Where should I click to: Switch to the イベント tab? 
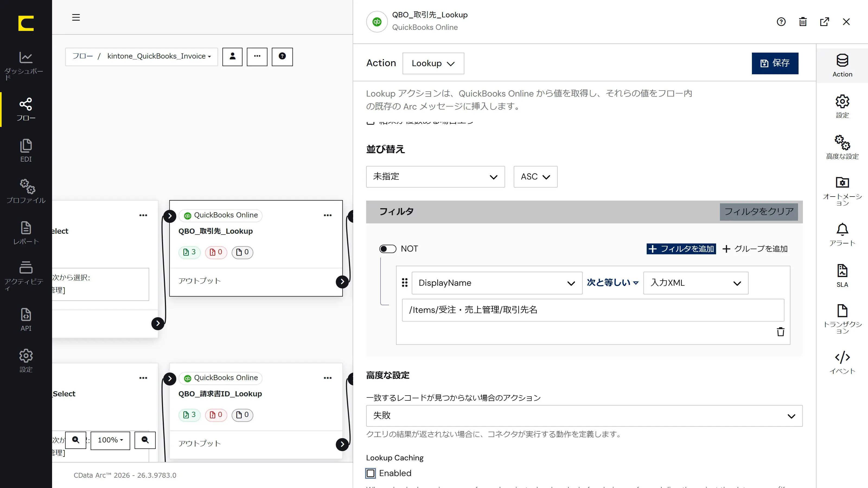click(x=842, y=363)
